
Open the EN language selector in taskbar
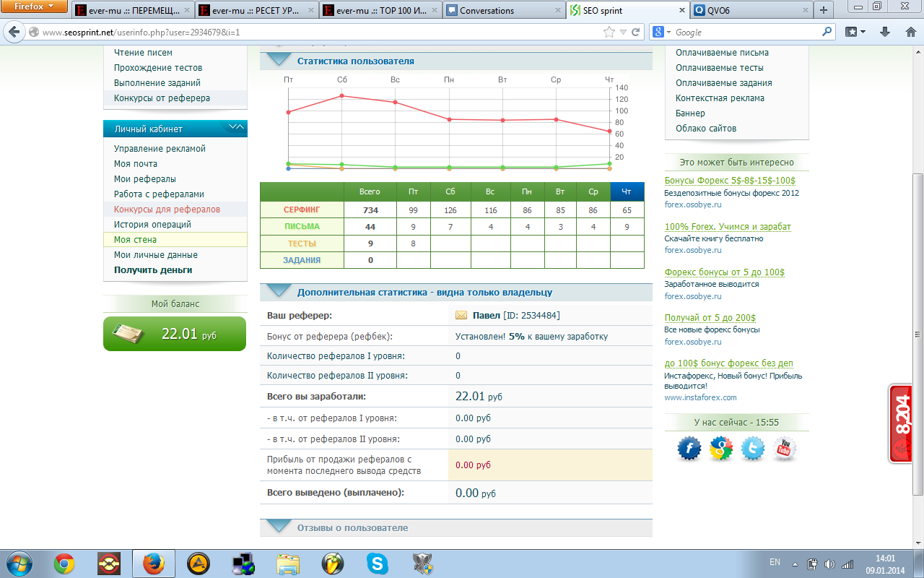click(x=775, y=562)
